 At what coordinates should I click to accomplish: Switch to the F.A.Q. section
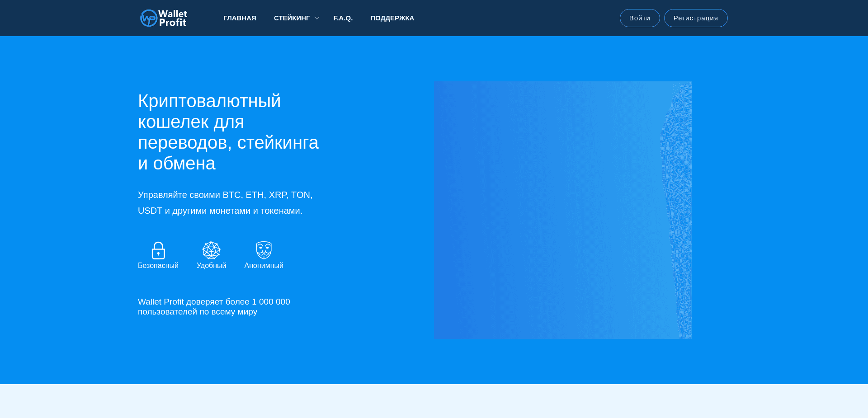[343, 18]
